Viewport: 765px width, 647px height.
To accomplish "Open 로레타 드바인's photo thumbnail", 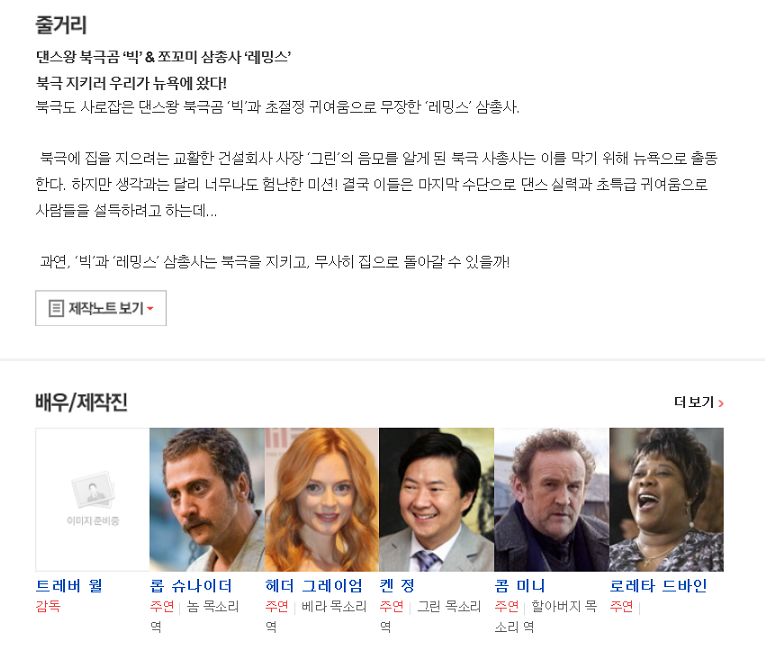I will pos(666,500).
